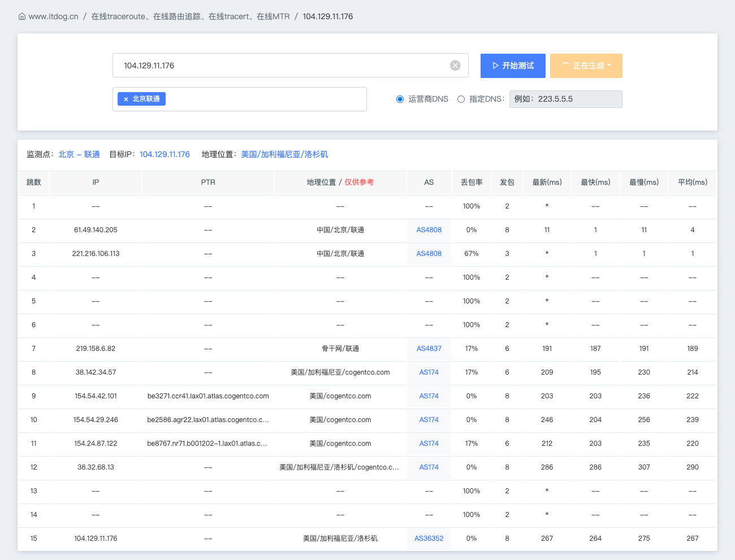735x560 pixels.
Task: Click average 189 in hop 7
Action: pyautogui.click(x=693, y=349)
